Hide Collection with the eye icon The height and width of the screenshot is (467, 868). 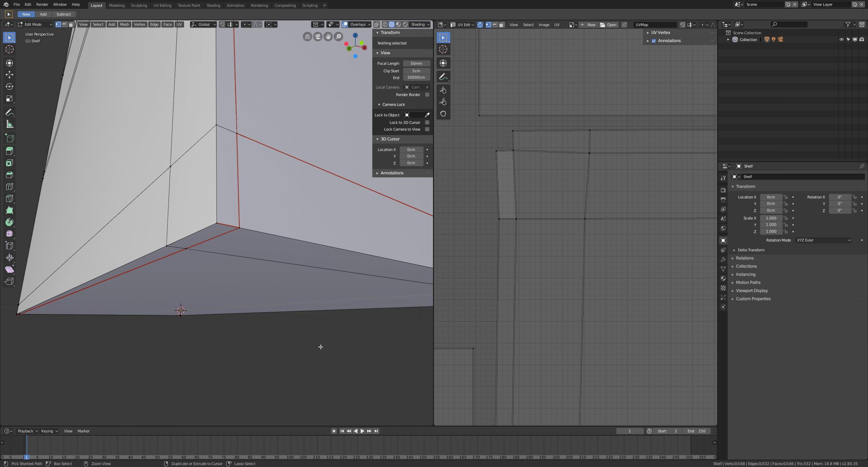841,40
